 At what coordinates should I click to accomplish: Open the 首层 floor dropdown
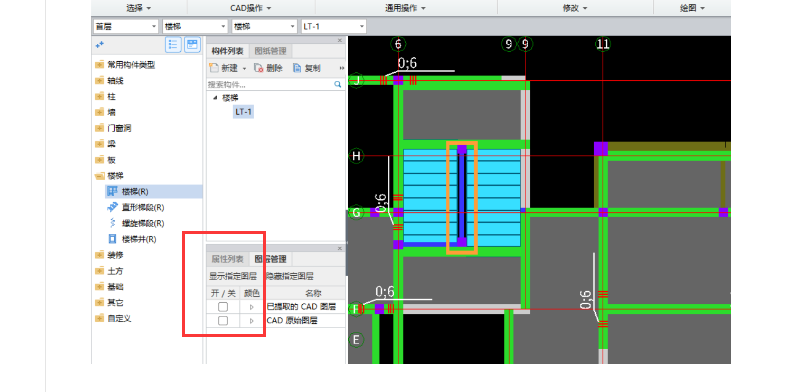126,26
